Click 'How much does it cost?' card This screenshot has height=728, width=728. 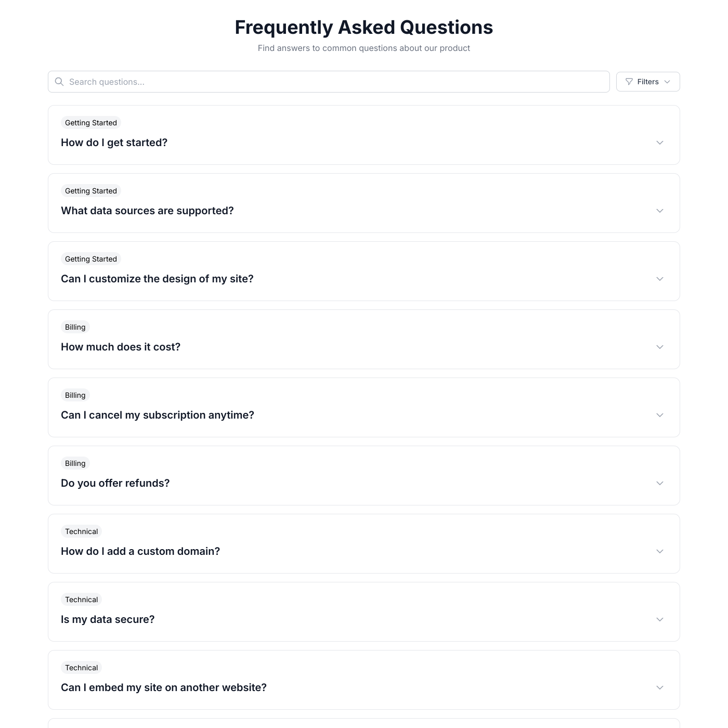point(364,347)
